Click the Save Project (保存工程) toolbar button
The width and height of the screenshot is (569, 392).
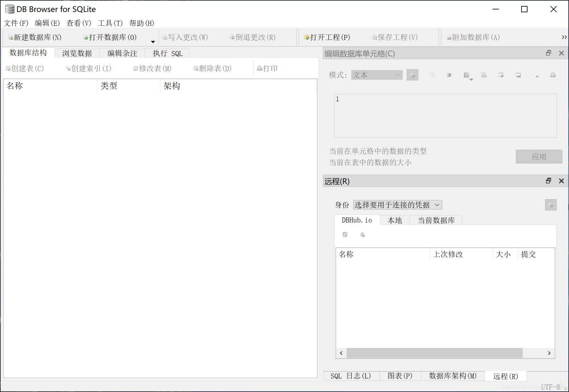pos(395,37)
